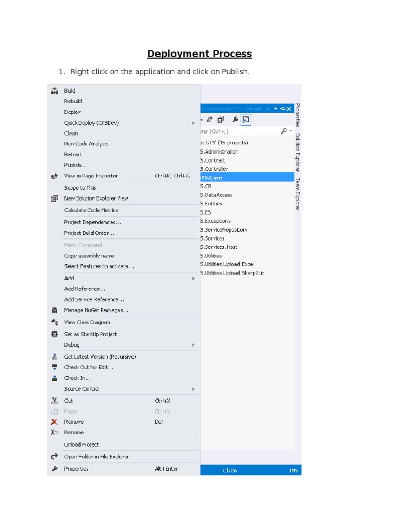Expand the Add submenu arrow
399x532 pixels.
[193, 278]
